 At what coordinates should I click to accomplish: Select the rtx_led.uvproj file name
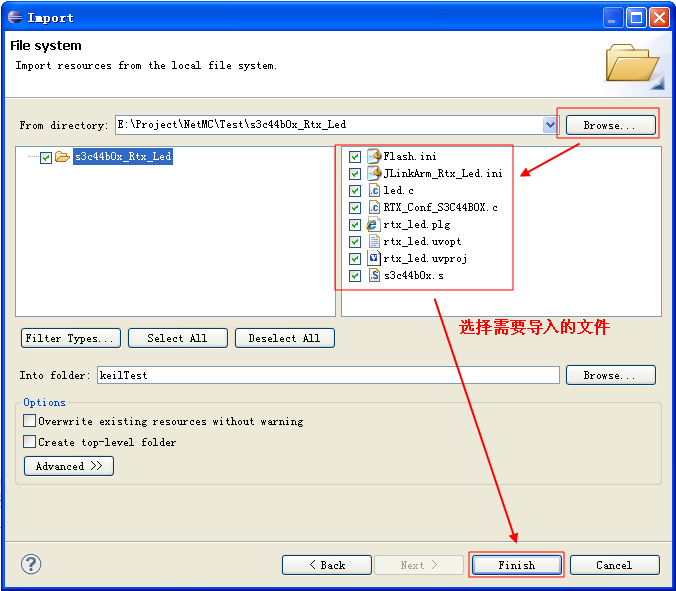[425, 258]
